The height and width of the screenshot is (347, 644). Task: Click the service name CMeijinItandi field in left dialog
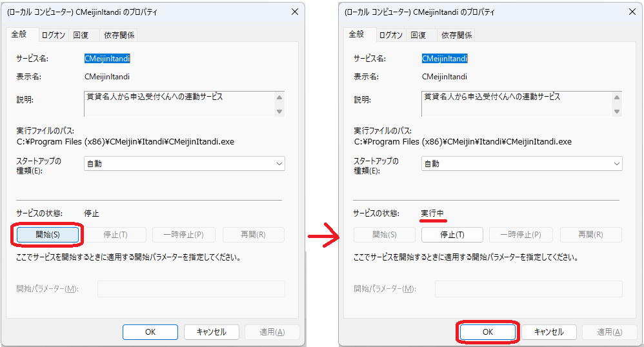point(108,58)
